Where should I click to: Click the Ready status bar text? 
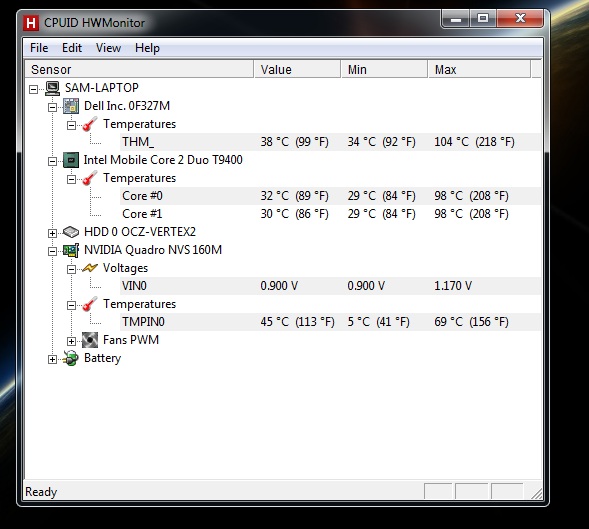coord(41,492)
